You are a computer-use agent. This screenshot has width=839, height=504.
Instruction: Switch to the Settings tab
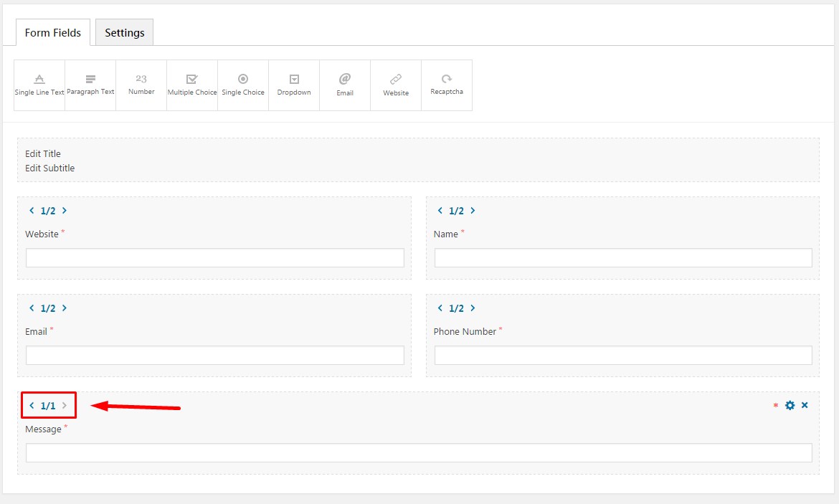tap(125, 32)
